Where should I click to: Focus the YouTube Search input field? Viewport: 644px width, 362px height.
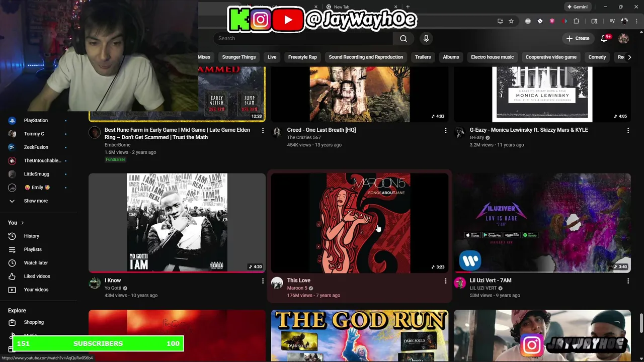tap(304, 38)
